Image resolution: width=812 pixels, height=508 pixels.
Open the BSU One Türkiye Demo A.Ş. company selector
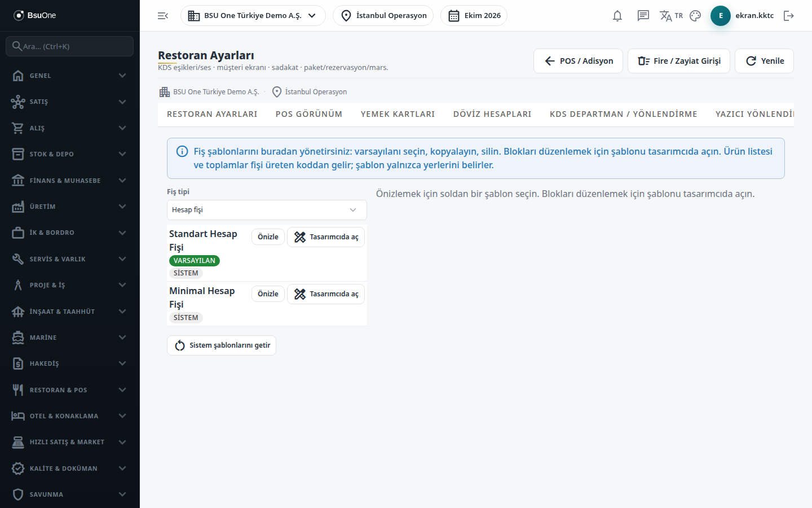253,16
